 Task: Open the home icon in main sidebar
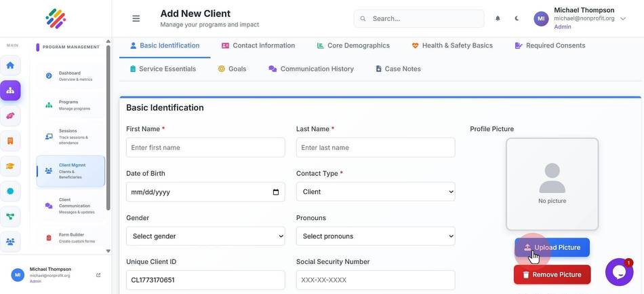coord(10,65)
